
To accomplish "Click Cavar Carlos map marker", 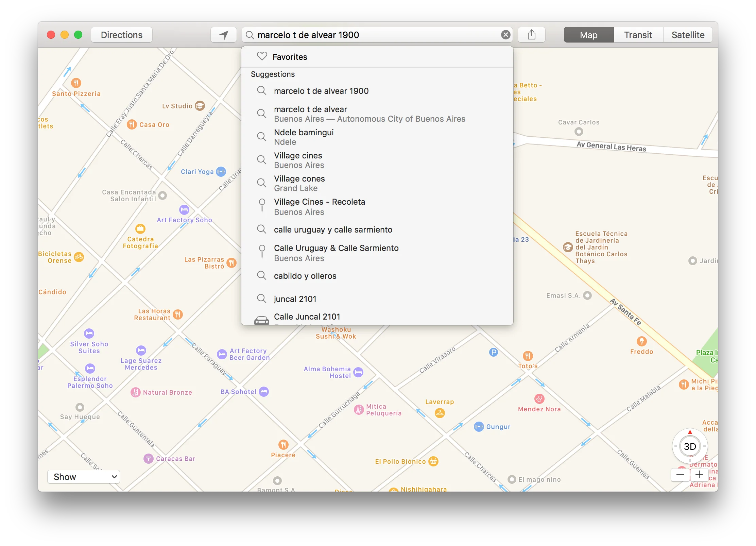I will [579, 132].
